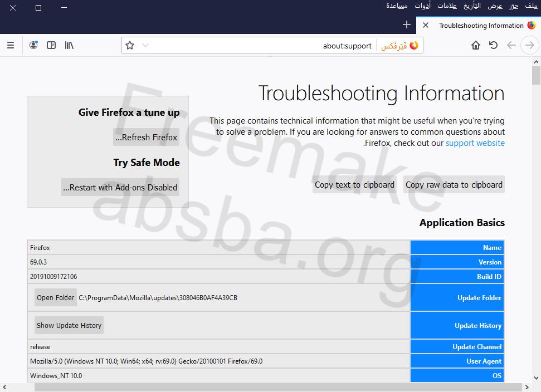The height and width of the screenshot is (392, 541).
Task: Click the update folder path text
Action: [x=158, y=297]
